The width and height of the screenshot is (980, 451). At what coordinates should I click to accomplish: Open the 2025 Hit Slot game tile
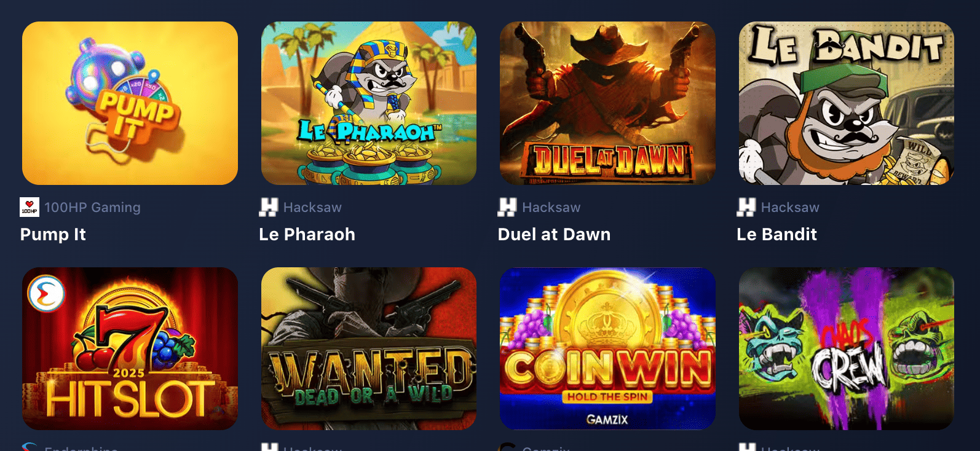(130, 348)
